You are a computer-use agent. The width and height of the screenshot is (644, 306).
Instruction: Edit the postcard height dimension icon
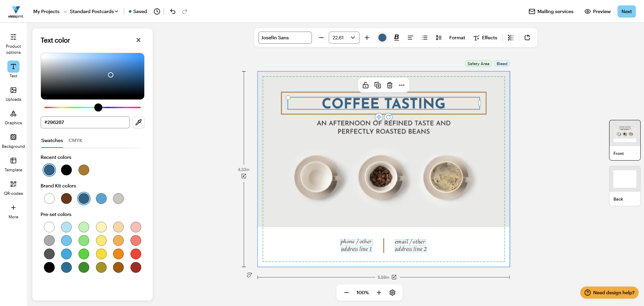[244, 176]
